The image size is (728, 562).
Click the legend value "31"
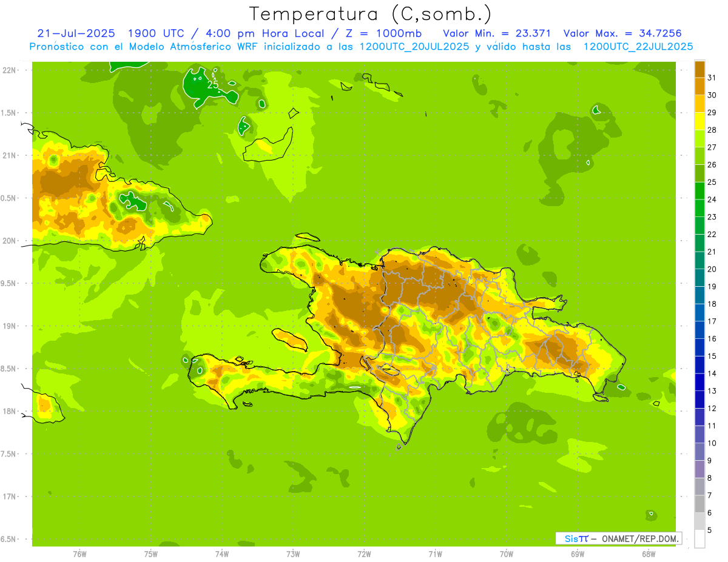click(x=712, y=78)
